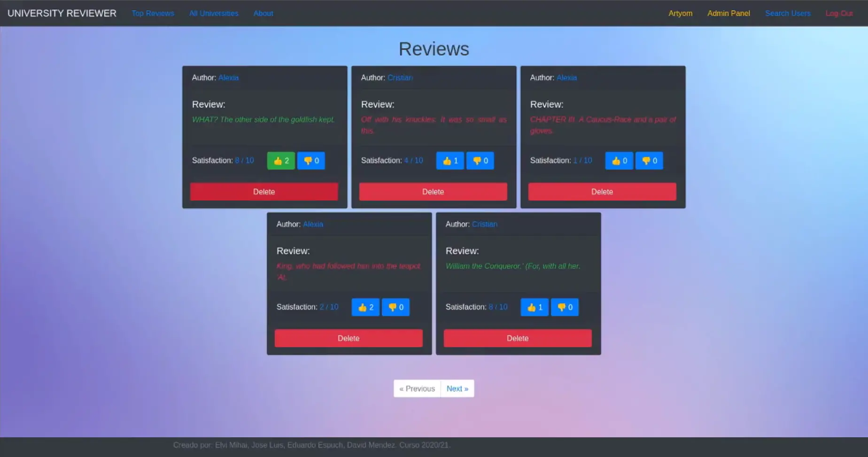The width and height of the screenshot is (868, 457).
Task: Like Cristian's 'Off with his knuckles' review
Action: coord(449,161)
